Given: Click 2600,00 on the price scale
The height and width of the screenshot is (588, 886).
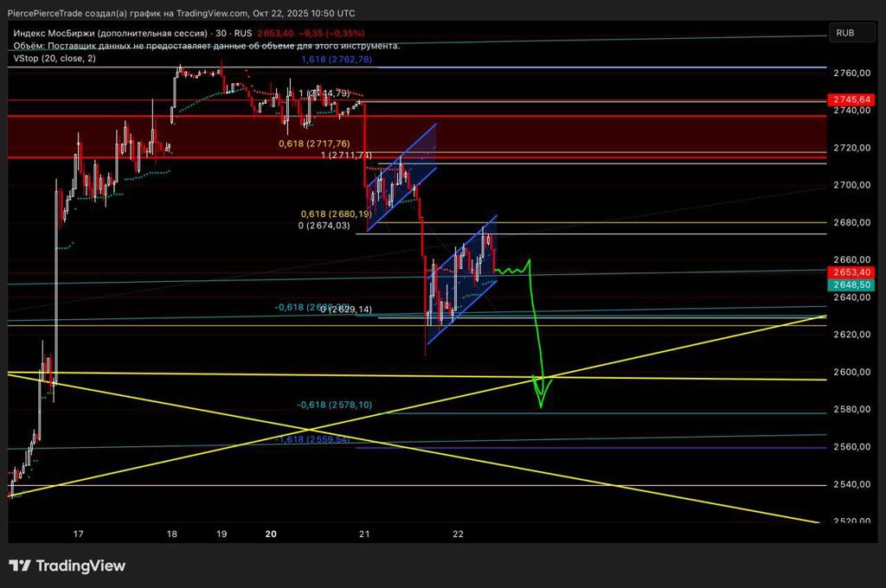Looking at the screenshot, I should [x=852, y=373].
